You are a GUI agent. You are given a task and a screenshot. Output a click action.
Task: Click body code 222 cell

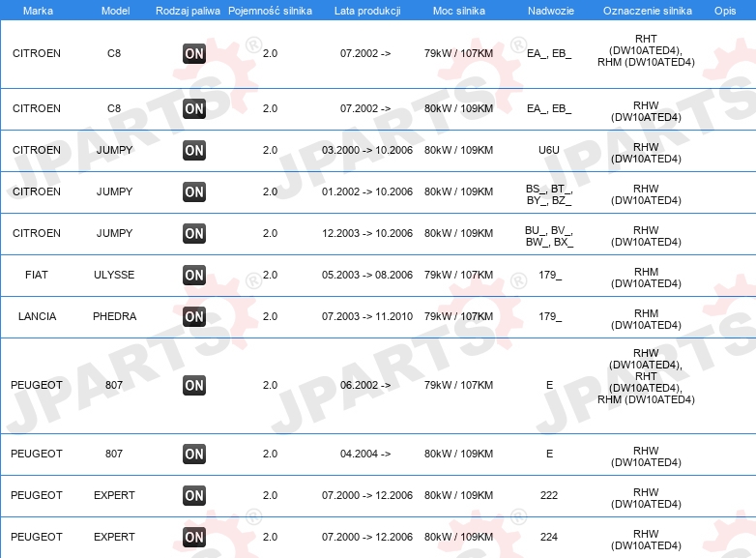click(x=549, y=495)
